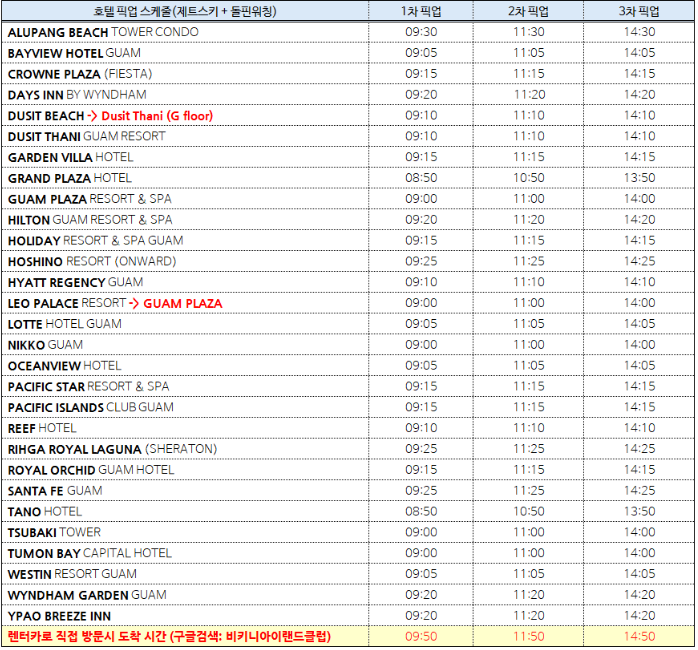Select the HYATT REGENCY GUAM cell
698x650 pixels.
click(75, 282)
